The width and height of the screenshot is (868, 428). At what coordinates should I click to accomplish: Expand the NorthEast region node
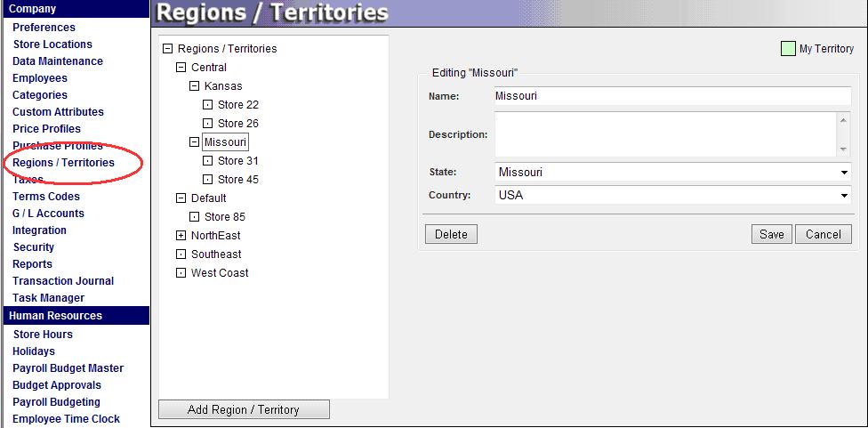[x=181, y=236]
